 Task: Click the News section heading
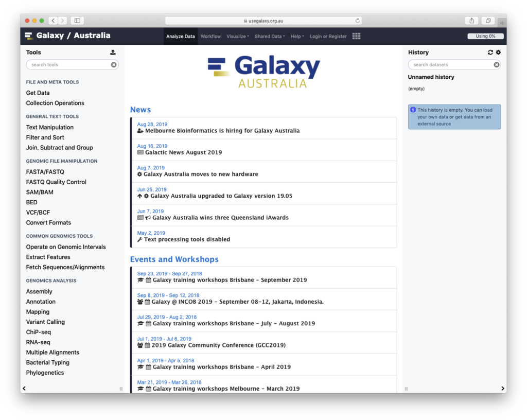tap(140, 110)
